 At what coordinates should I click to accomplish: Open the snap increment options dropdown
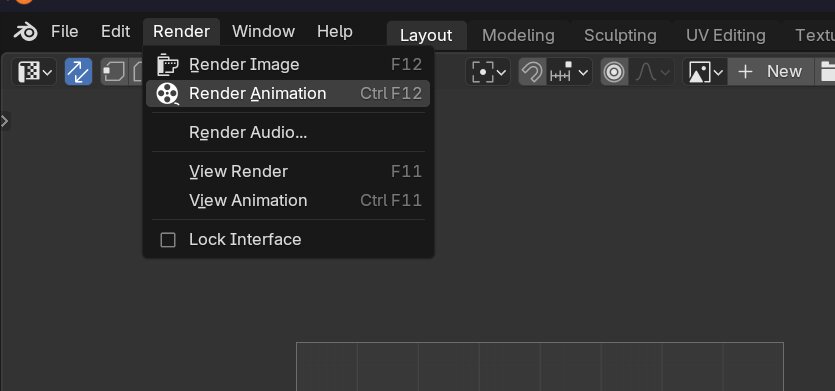(x=569, y=71)
